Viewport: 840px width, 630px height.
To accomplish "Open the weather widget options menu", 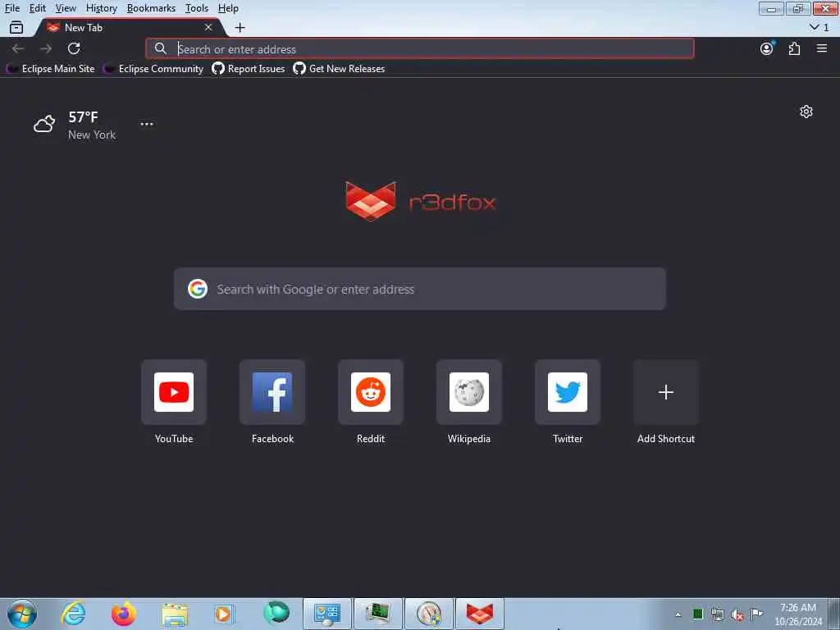I will coord(147,125).
